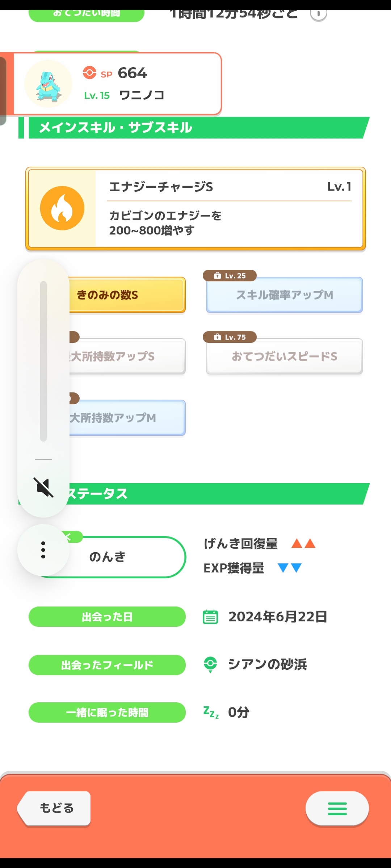Tap the Lv. 75 lock badge
The width and height of the screenshot is (391, 868).
tap(230, 337)
